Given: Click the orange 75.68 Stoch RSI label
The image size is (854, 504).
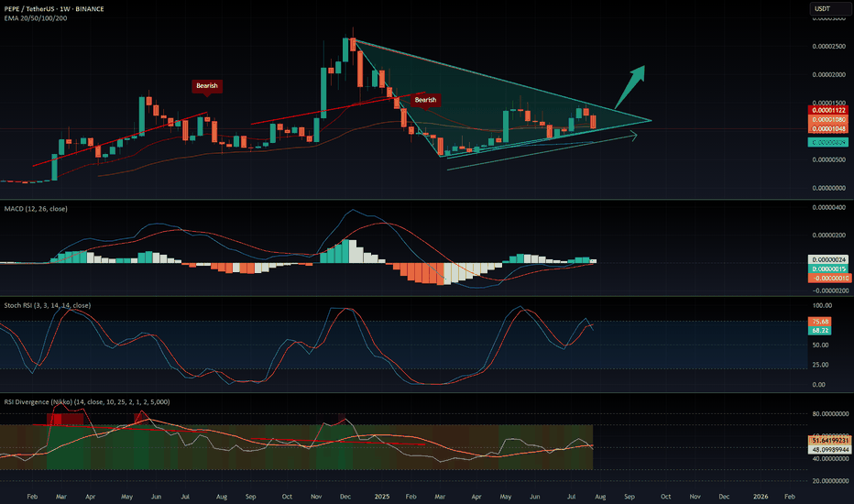Looking at the screenshot, I should coord(820,322).
